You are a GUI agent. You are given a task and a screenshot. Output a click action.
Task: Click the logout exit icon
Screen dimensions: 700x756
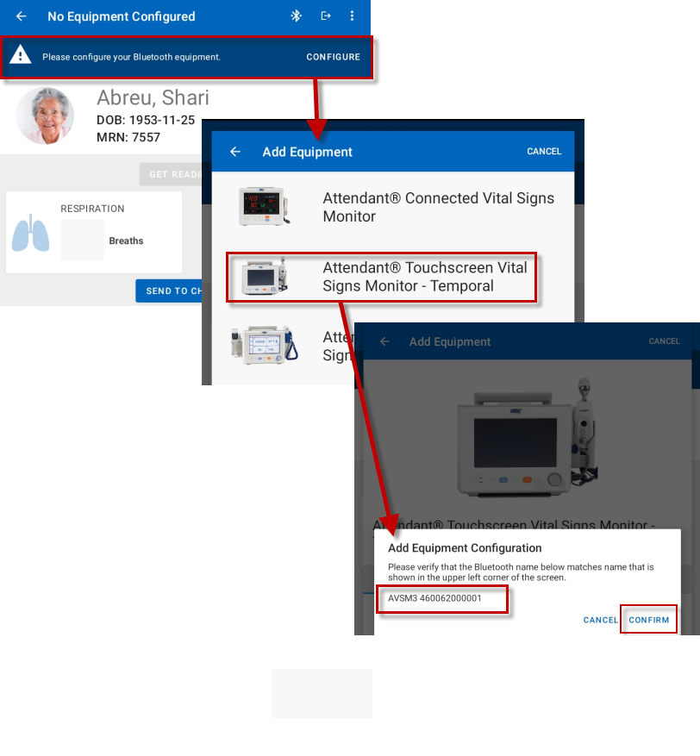[325, 16]
